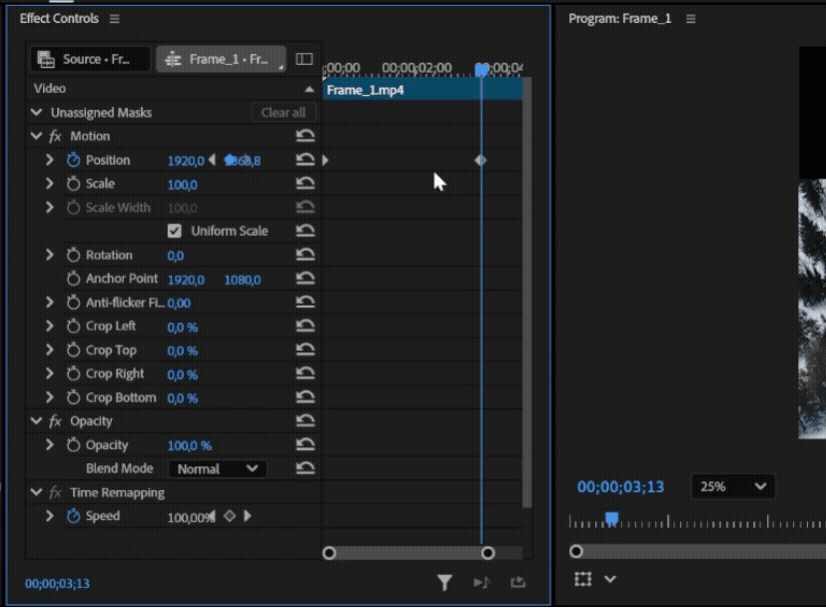This screenshot has width=826, height=608.
Task: Click the Program monitor playhead on ruler
Action: coord(612,519)
